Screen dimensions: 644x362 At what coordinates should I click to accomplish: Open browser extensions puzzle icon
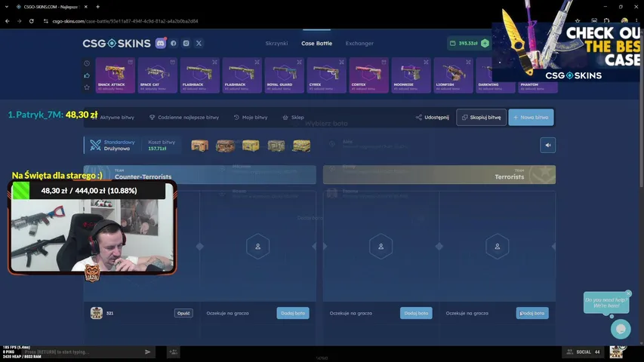tap(606, 20)
